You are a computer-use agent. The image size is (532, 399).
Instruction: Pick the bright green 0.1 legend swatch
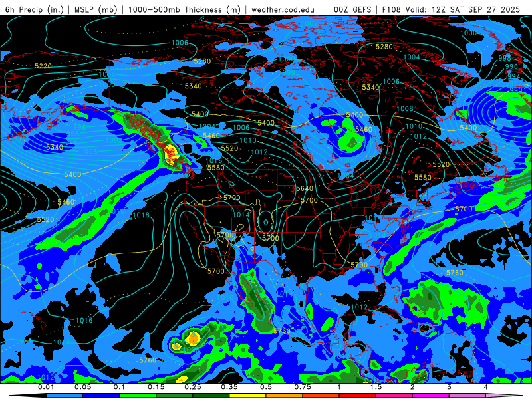pyautogui.click(x=138, y=396)
